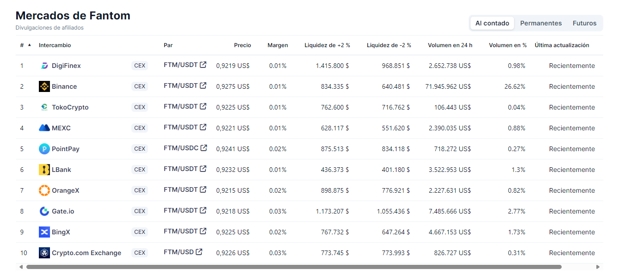Click the DigiFinex exchange logo
This screenshot has width=644, height=275.
click(44, 66)
